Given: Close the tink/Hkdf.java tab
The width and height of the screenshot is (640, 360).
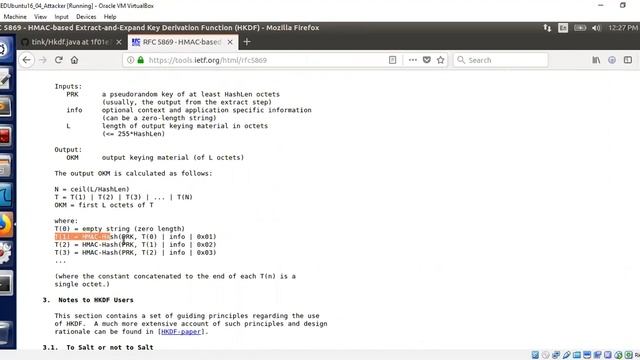Looking at the screenshot, I should 119,42.
